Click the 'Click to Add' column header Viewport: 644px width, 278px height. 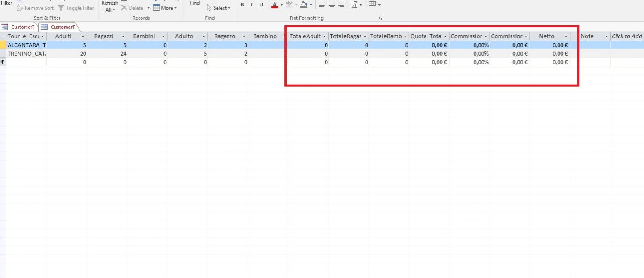click(x=627, y=36)
